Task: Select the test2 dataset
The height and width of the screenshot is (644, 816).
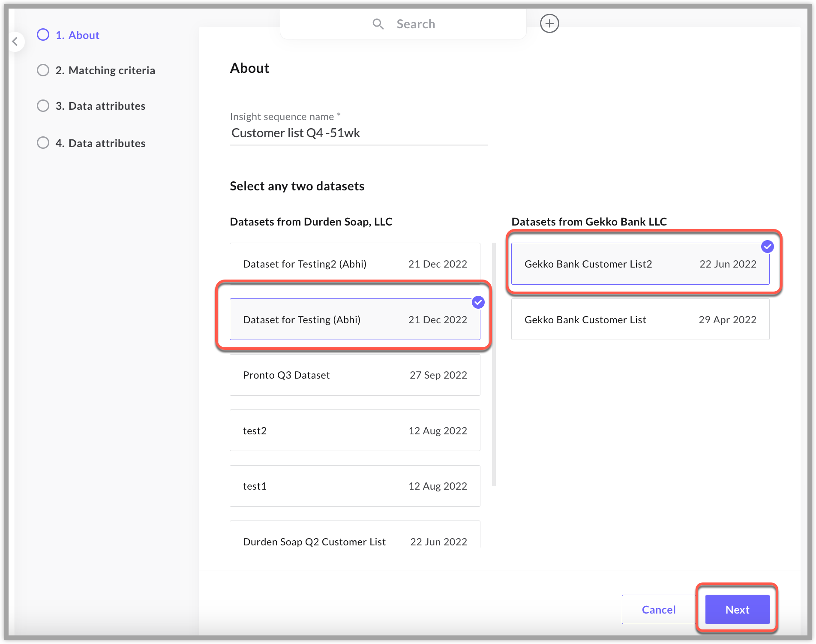Action: click(x=354, y=430)
